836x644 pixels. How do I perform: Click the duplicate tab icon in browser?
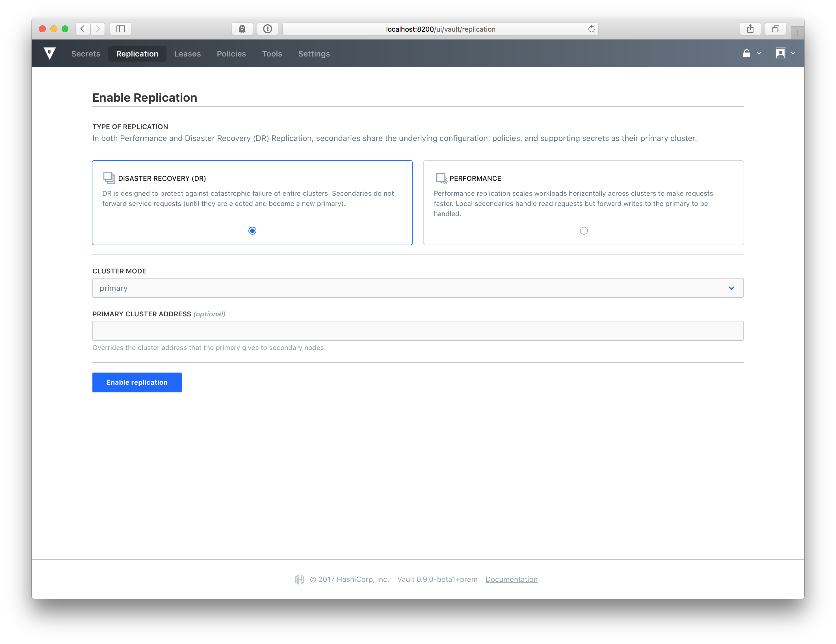click(774, 29)
